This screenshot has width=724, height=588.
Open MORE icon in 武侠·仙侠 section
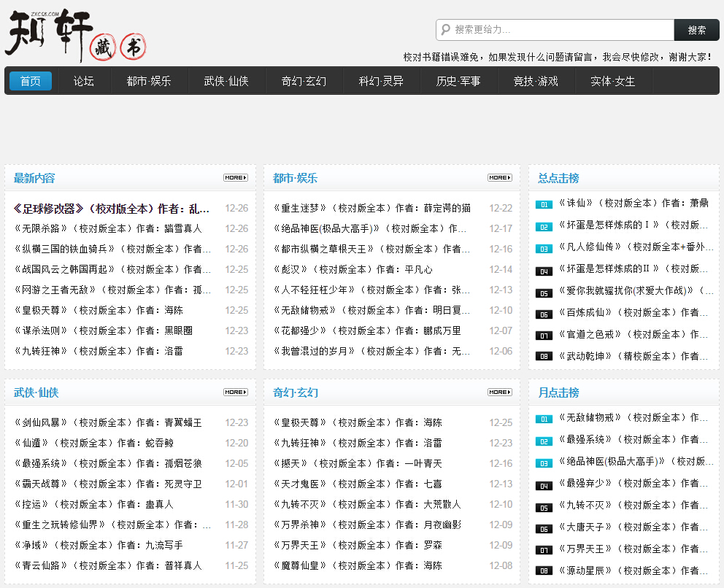[235, 392]
